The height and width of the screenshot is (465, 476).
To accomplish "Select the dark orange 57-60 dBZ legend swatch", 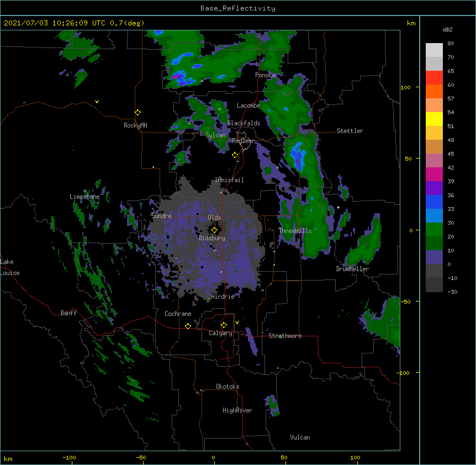I will coord(434,91).
